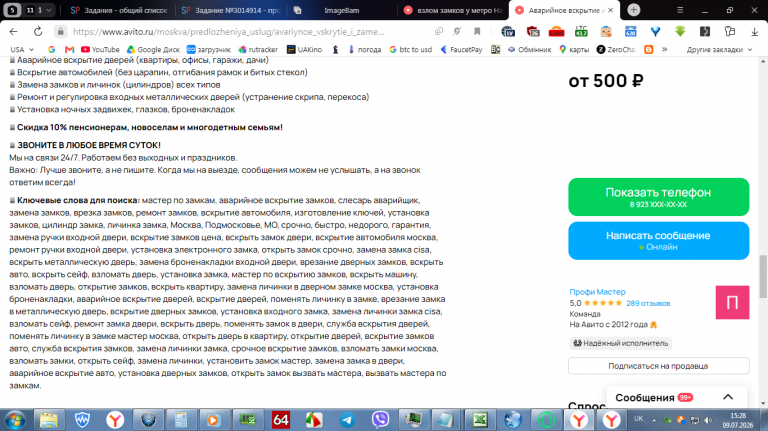The height and width of the screenshot is (431, 768).
Task: Switch to взлом замков у метро tab
Action: [453, 10]
